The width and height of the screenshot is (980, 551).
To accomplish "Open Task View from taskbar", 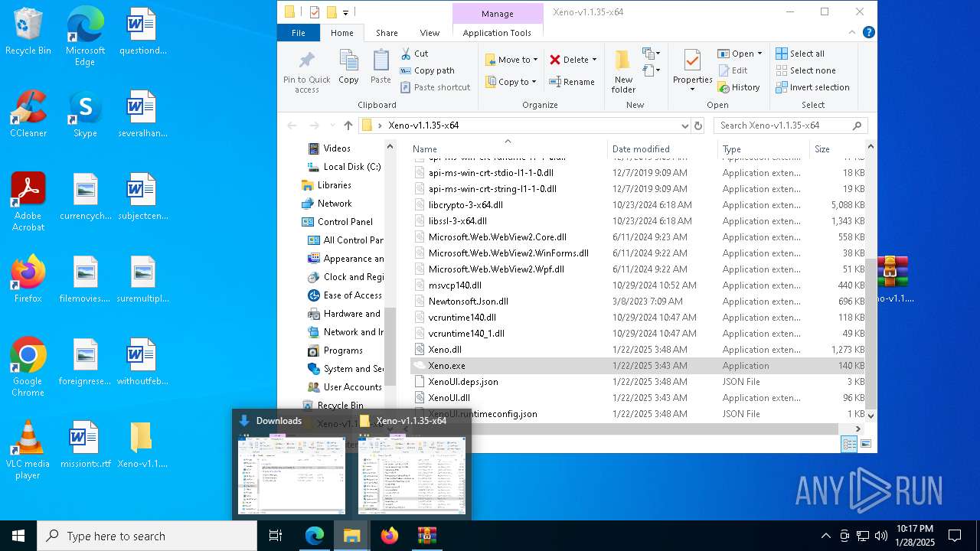I will click(x=276, y=536).
